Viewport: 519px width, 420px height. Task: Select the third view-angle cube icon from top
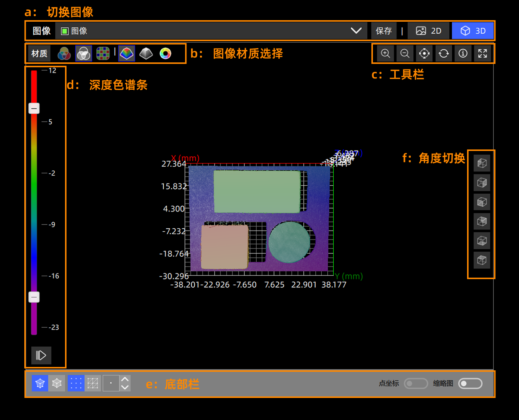click(x=482, y=202)
